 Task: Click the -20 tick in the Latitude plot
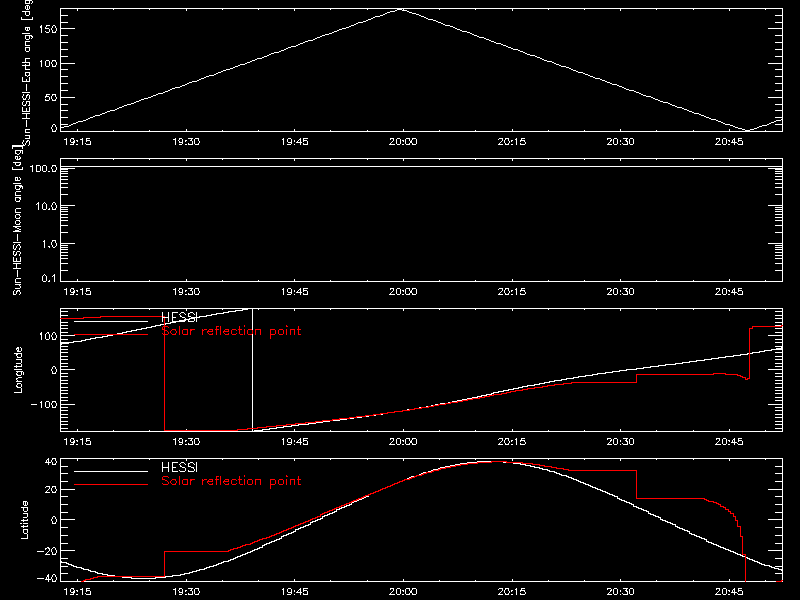47,551
